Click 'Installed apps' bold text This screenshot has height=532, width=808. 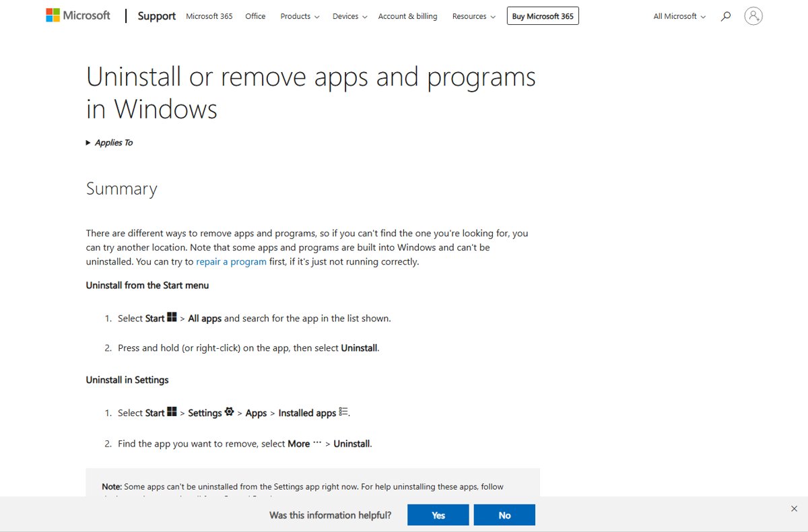(307, 413)
